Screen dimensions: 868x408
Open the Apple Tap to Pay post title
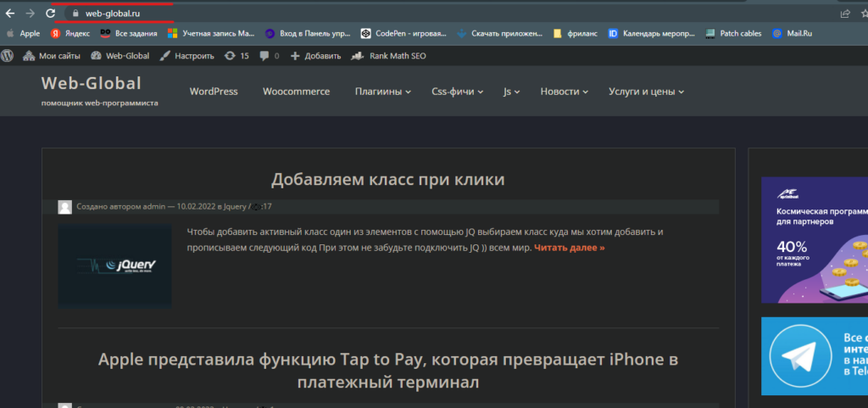click(x=387, y=371)
